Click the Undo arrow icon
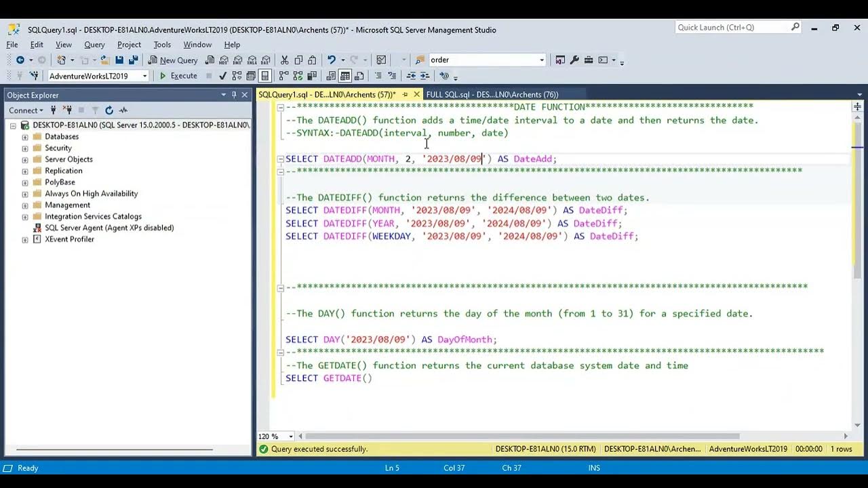The width and height of the screenshot is (868, 488). pos(331,60)
